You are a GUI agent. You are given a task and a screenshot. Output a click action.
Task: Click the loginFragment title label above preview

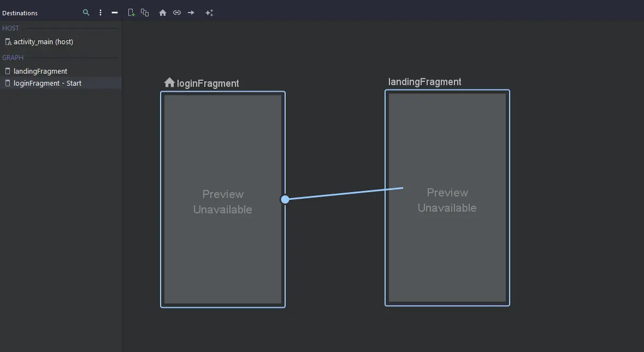tap(208, 83)
